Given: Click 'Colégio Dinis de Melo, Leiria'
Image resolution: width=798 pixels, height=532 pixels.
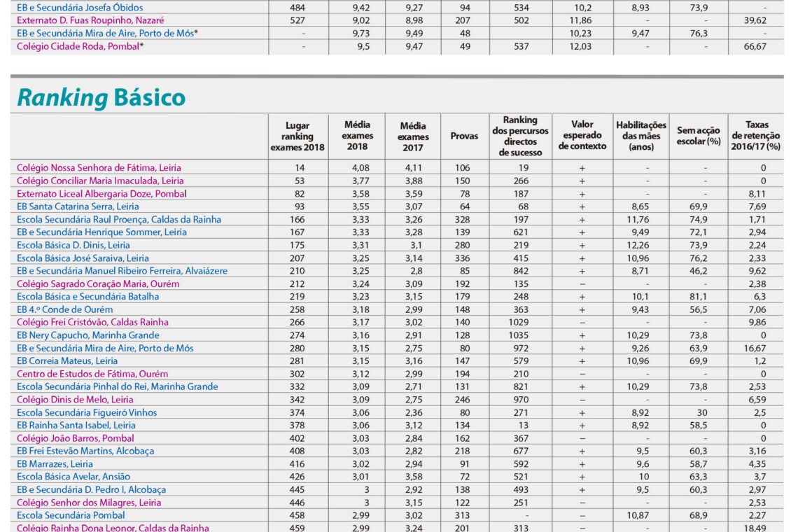Looking at the screenshot, I should click(75, 400).
